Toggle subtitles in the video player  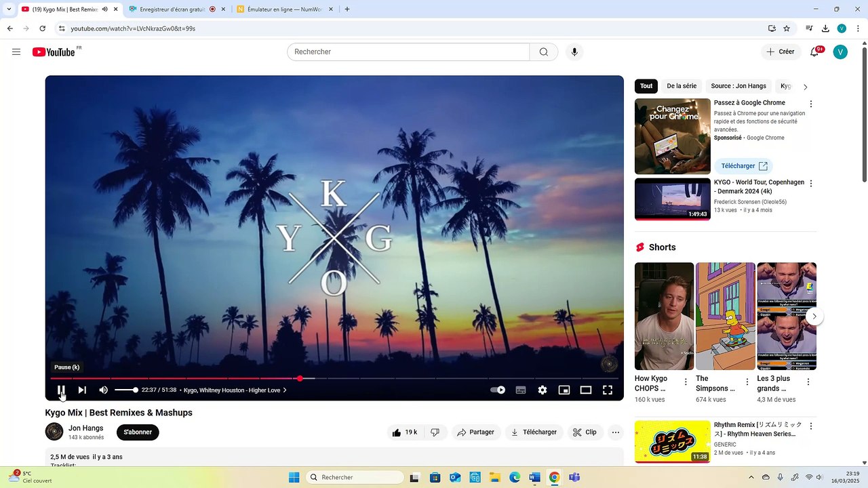click(521, 390)
